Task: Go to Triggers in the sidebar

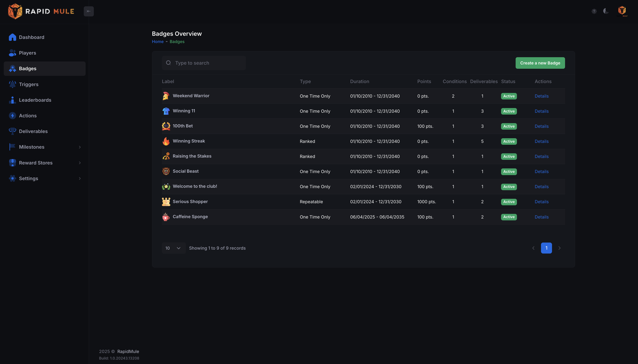Action: [x=29, y=84]
